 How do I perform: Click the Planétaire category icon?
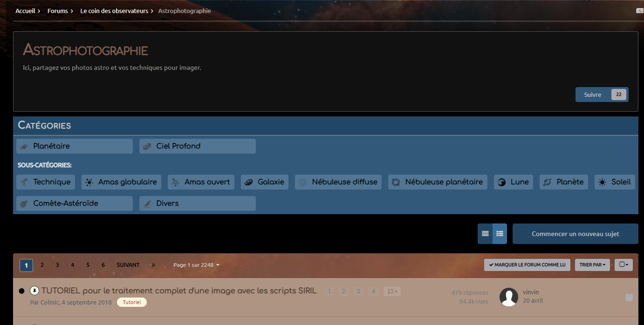coord(24,146)
